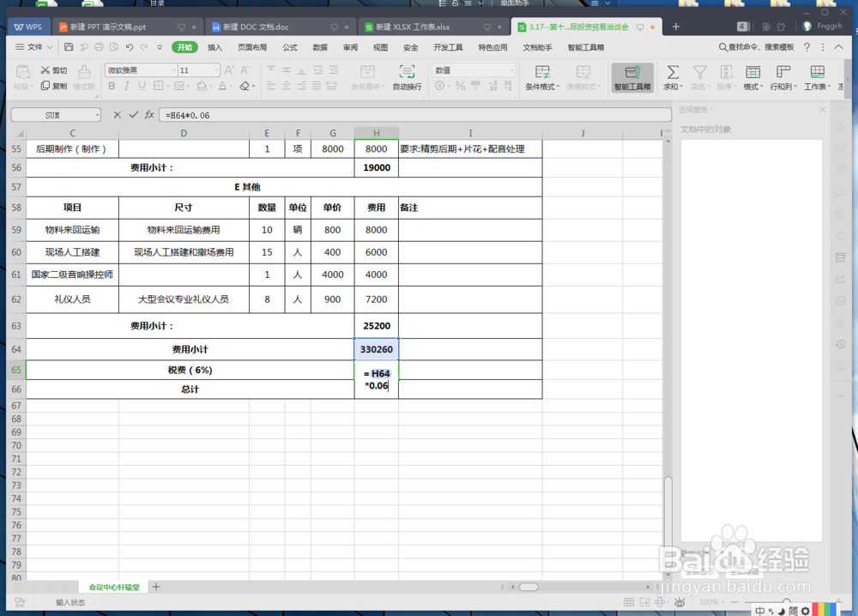Click column H header
This screenshot has height=616, width=858.
377,133
